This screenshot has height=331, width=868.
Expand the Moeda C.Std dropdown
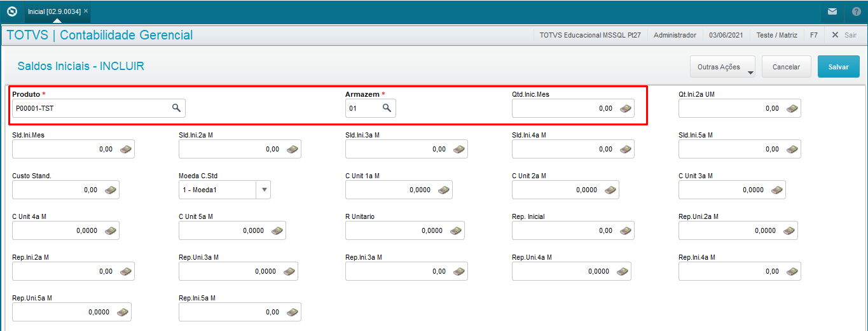pyautogui.click(x=264, y=190)
